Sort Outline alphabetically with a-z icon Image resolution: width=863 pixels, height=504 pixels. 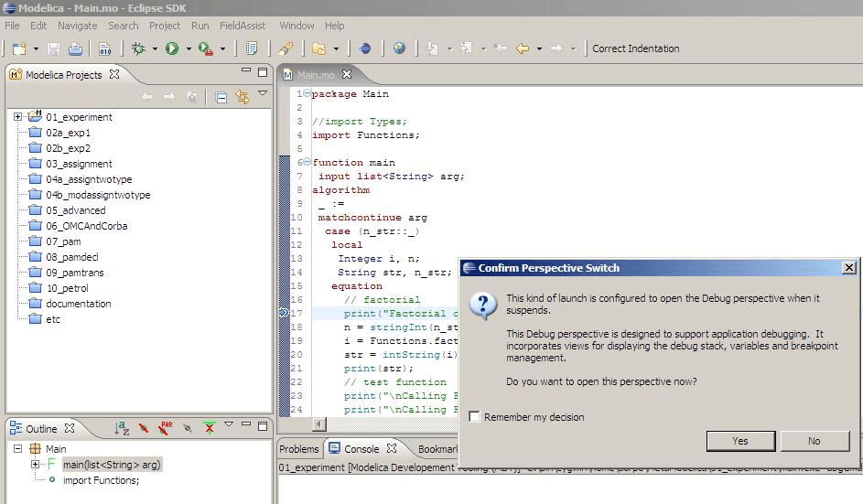[x=122, y=428]
